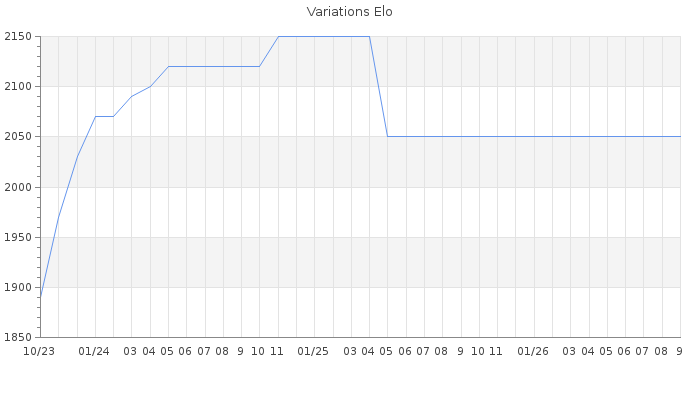700x400 pixels.
Task: Click the 10/23 date label
Action: click(x=39, y=351)
